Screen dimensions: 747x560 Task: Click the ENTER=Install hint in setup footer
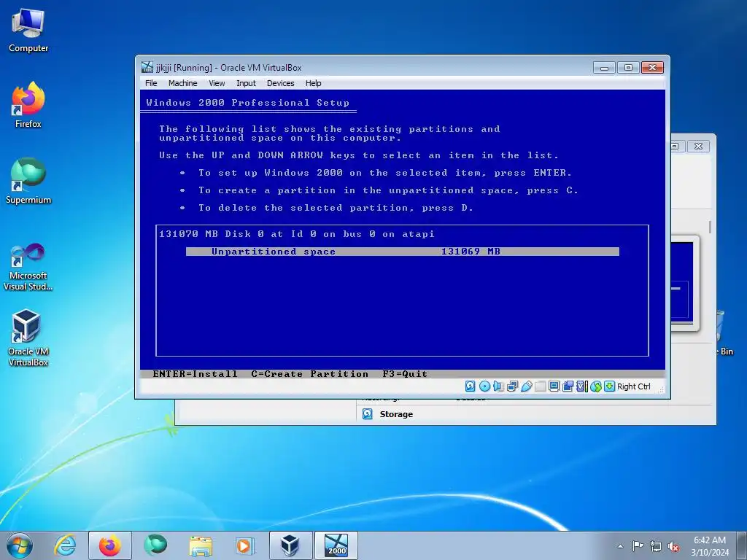click(x=195, y=374)
